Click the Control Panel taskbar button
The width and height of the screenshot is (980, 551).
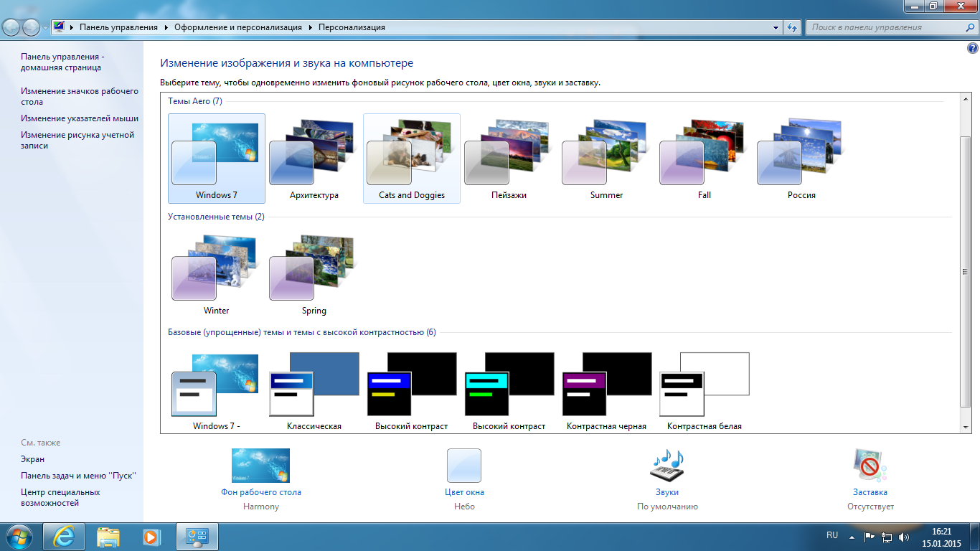(197, 537)
